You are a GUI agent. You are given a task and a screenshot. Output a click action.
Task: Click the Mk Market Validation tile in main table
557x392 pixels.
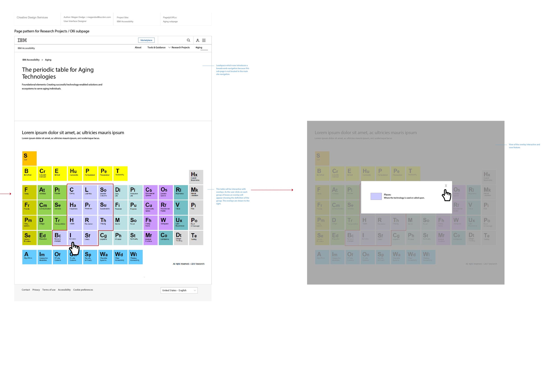196,193
